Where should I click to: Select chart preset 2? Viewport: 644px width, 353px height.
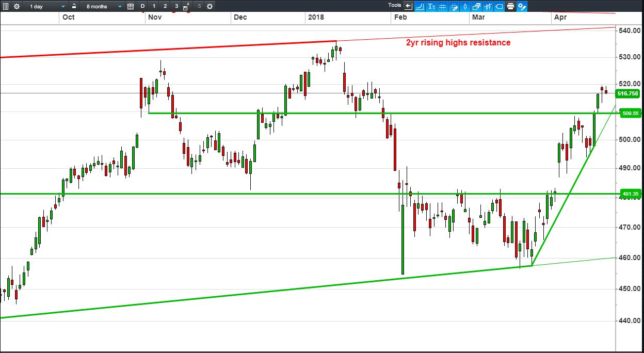[165, 6]
